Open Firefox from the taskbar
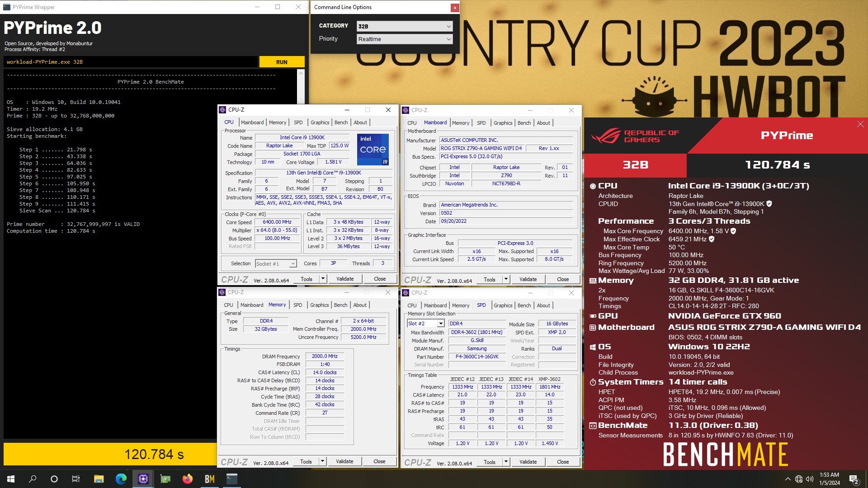868x488 pixels. (x=187, y=479)
